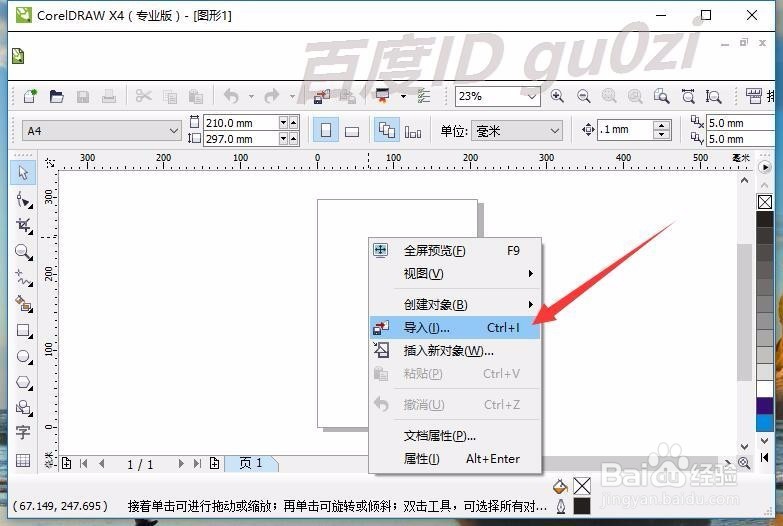The height and width of the screenshot is (526, 783).
Task: Toggle apply layout to all pages
Action: click(x=387, y=130)
